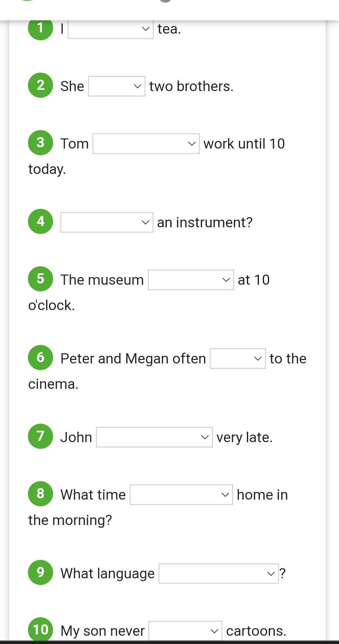Open the dropdown after "My son never"
The width and height of the screenshot is (339, 644).
click(185, 631)
